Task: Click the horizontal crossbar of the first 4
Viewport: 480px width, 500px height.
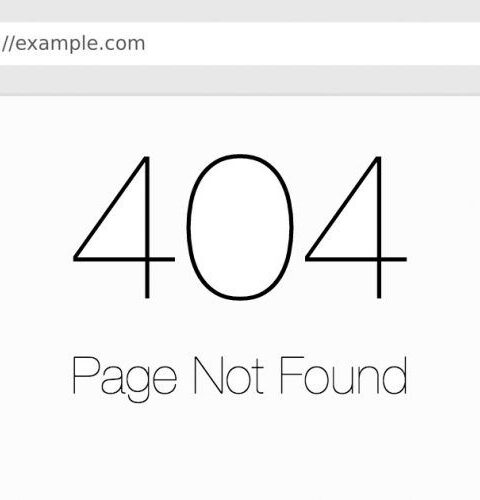Action: point(124,259)
